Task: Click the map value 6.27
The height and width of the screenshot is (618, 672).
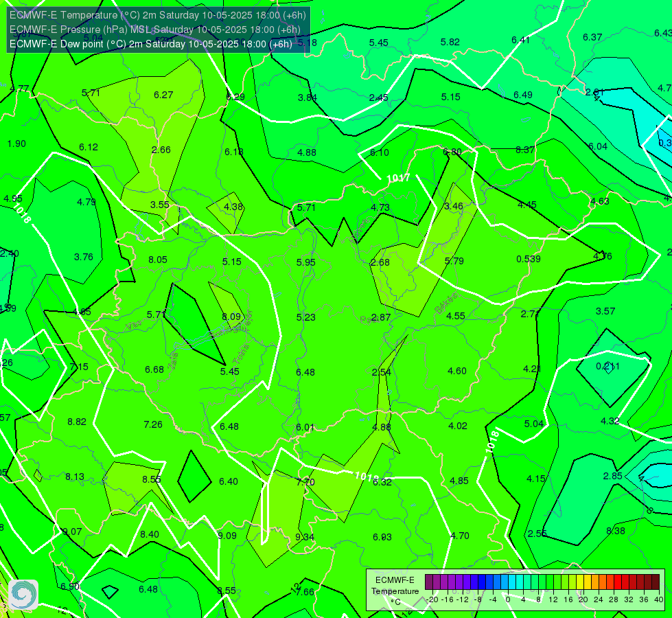Action: click(163, 95)
